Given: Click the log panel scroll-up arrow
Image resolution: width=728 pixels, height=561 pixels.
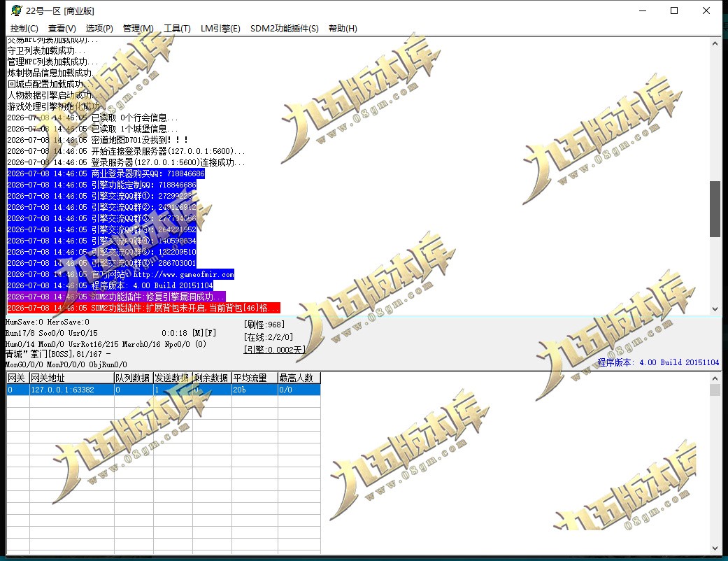Looking at the screenshot, I should pyautogui.click(x=715, y=43).
